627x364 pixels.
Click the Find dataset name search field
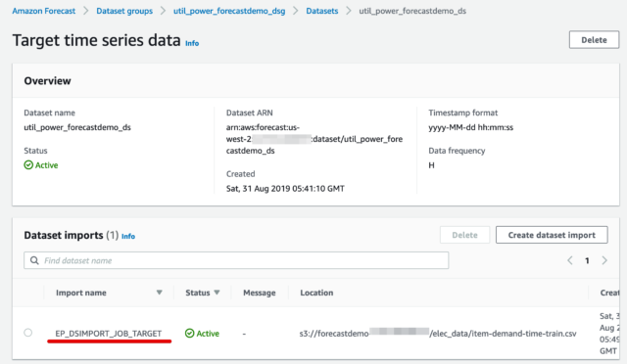[x=236, y=260]
